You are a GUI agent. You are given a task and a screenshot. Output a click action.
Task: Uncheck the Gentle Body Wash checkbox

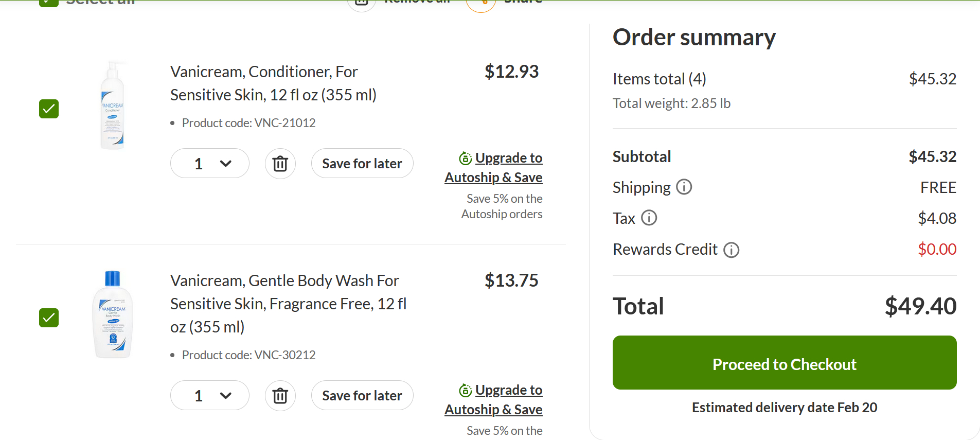click(49, 318)
